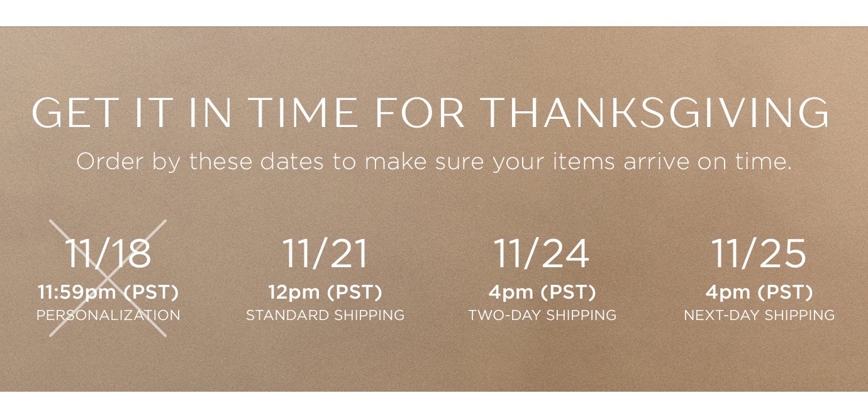
Task: Click 4pm (PST) above Two-Day Shipping
Action: point(542,292)
